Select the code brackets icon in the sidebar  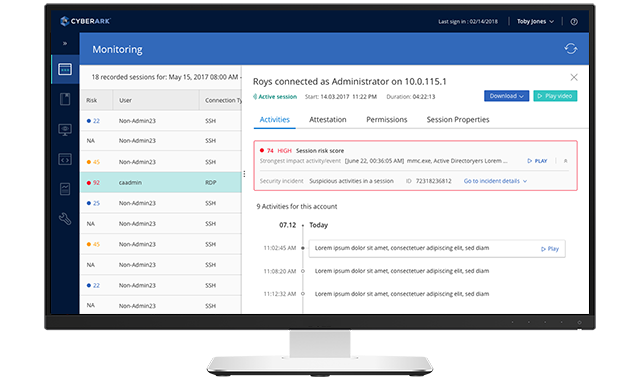(x=65, y=159)
